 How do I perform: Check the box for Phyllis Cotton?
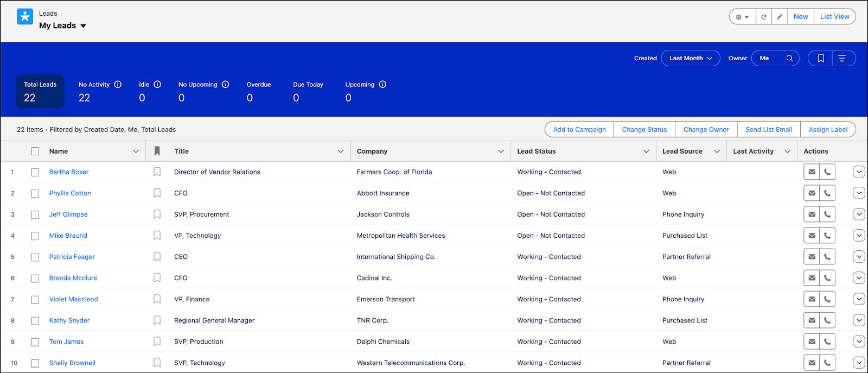click(35, 193)
